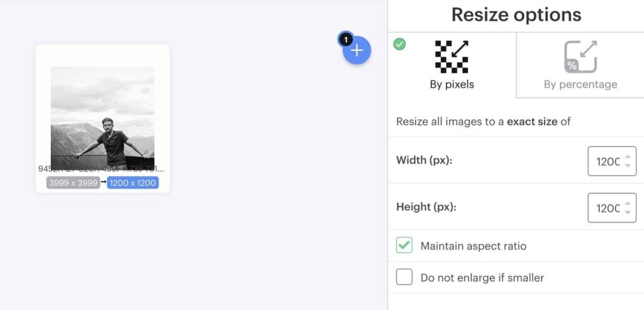644x310 pixels.
Task: Uncheck Maintain aspect ratio checkbox
Action: tap(404, 245)
